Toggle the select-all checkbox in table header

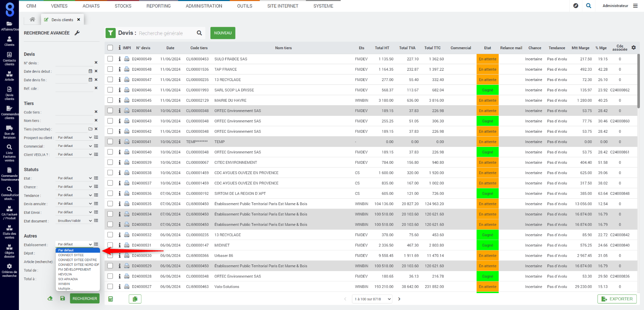110,48
